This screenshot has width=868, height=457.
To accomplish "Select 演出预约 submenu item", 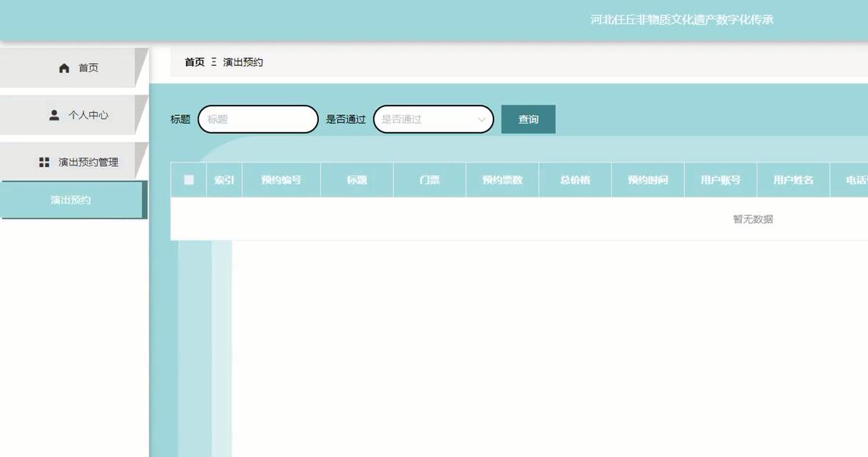I will (74, 200).
